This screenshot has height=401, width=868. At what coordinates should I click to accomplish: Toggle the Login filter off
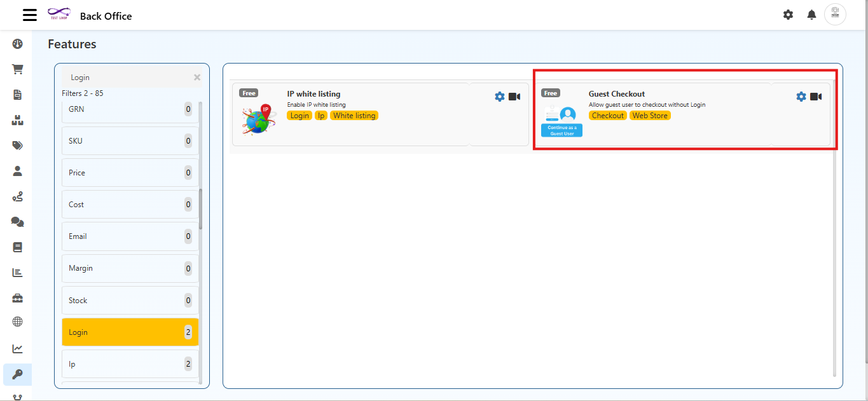pyautogui.click(x=130, y=332)
